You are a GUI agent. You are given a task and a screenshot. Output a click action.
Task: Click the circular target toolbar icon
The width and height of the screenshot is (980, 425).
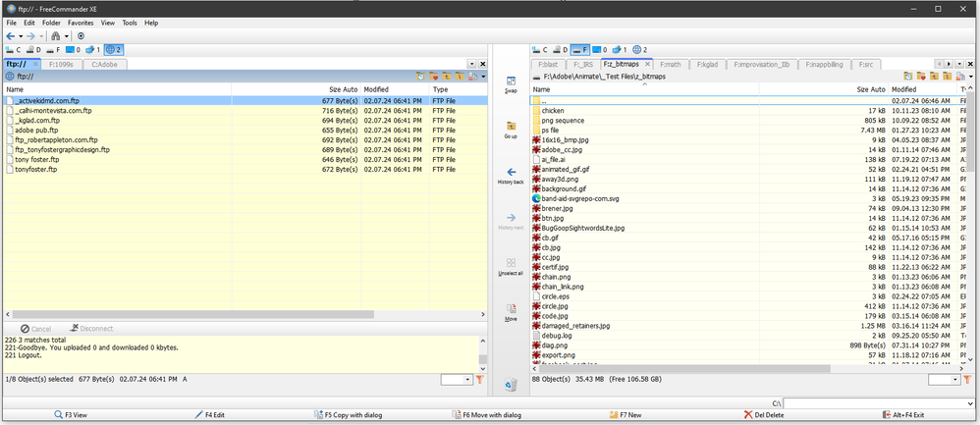click(x=81, y=36)
